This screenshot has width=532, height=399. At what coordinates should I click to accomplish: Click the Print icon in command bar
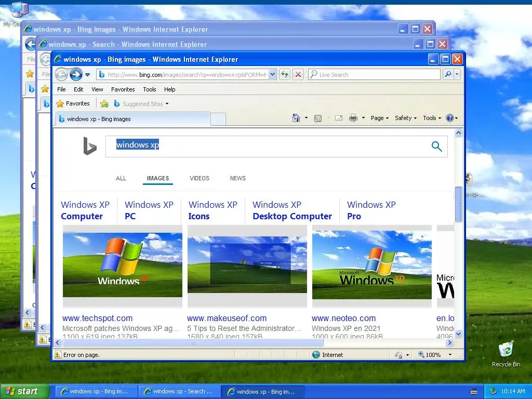(x=353, y=118)
